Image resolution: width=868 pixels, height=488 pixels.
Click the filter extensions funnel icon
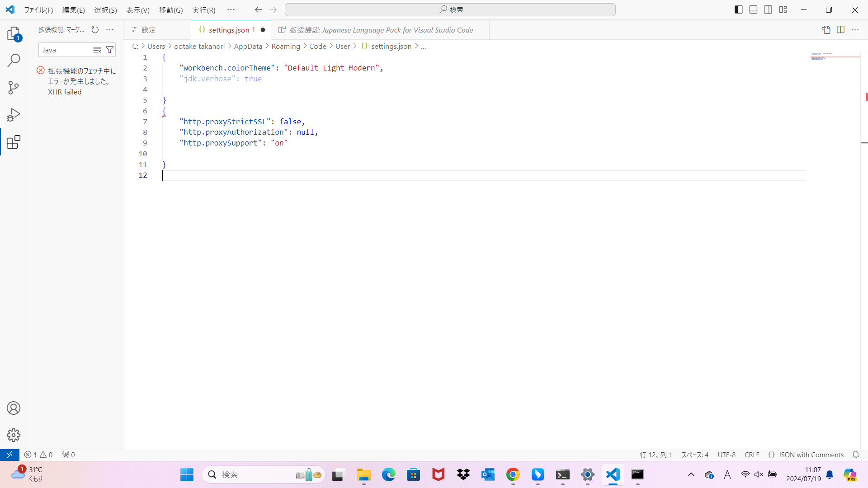109,50
